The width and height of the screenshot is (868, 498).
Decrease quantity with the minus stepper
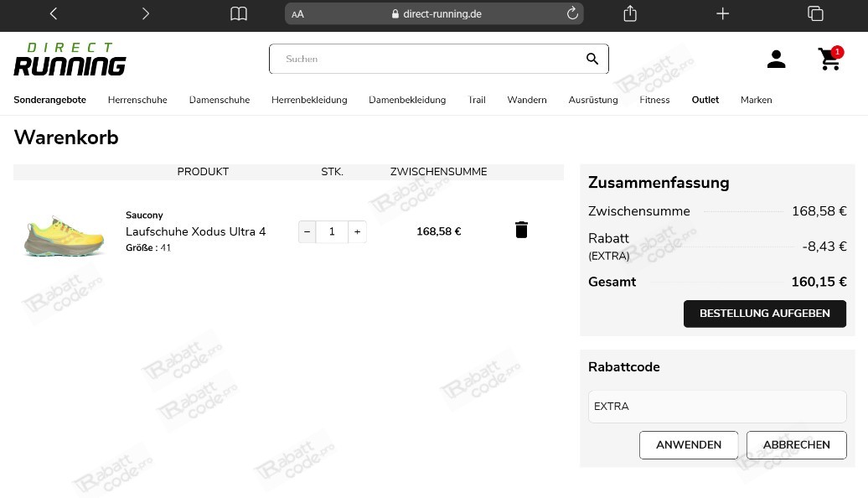pos(307,231)
